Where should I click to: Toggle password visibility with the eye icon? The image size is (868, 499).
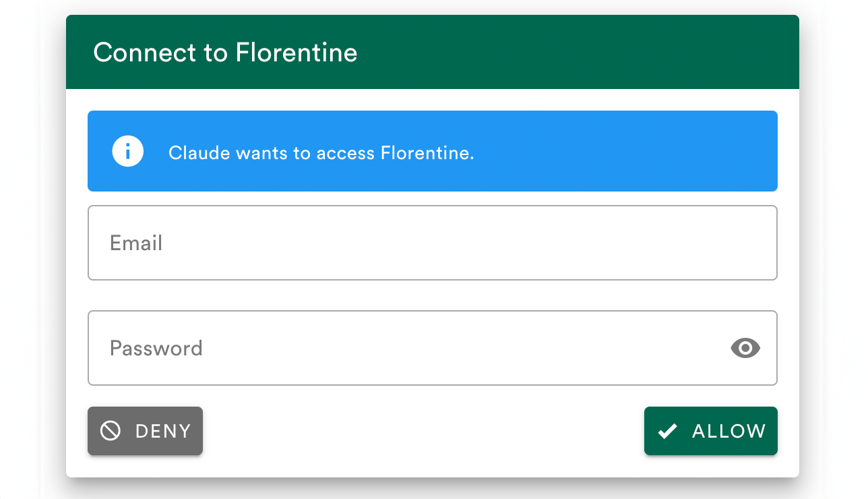tap(745, 348)
